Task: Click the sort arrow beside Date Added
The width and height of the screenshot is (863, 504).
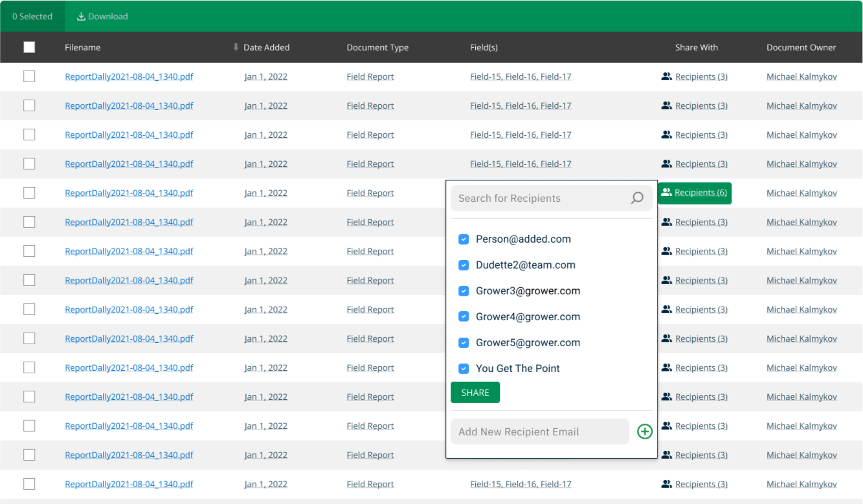Action: (x=236, y=47)
